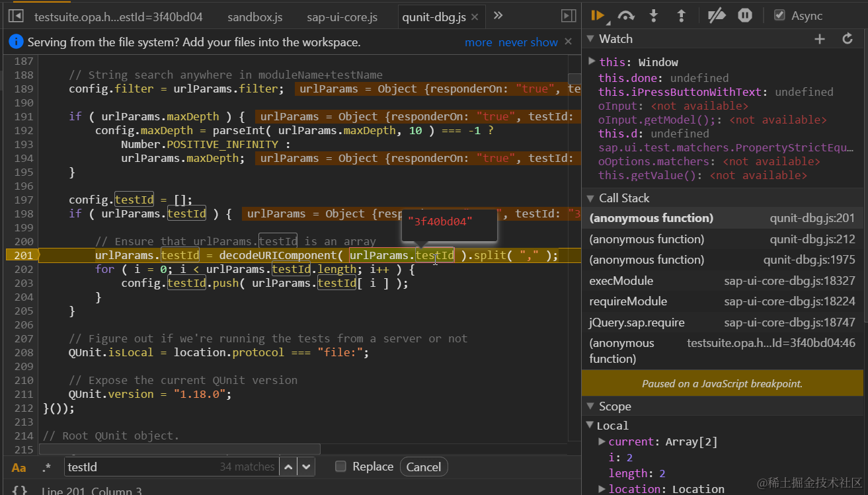
Task: Pretty print source with braces icon
Action: click(20, 490)
